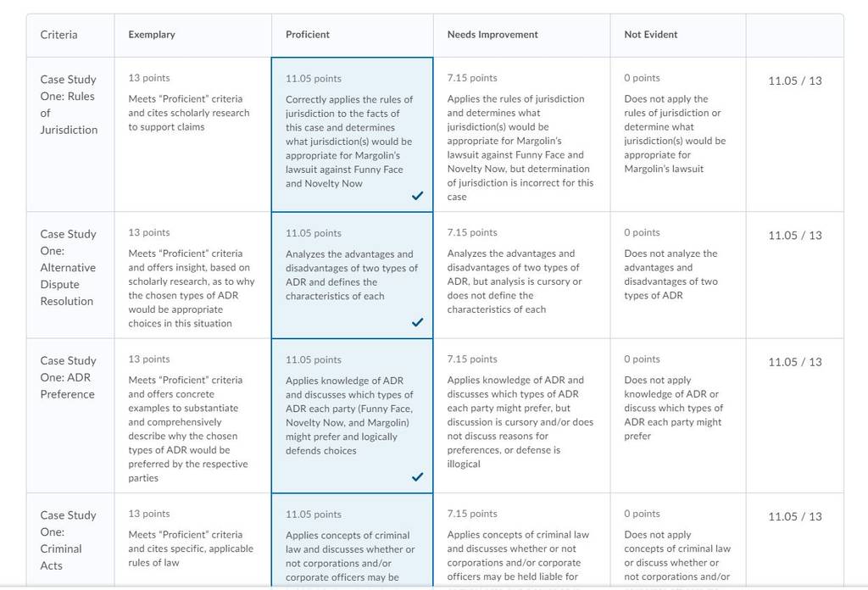Image resolution: width=868 pixels, height=590 pixels.
Task: Select Needs Improvement for Alternative Dispute Resolution
Action: [521, 275]
